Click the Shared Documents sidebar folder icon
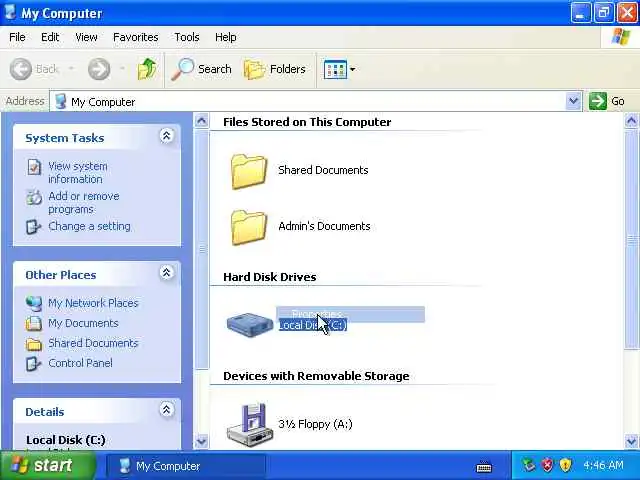 click(x=33, y=344)
